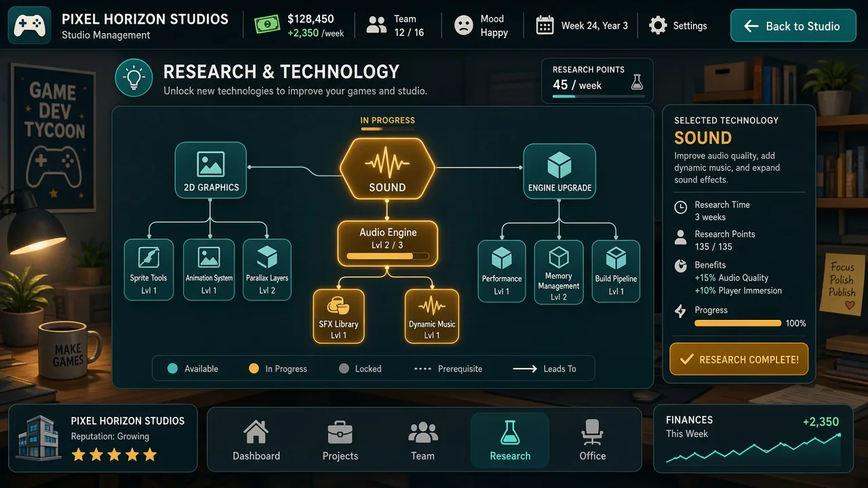Viewport: 868px width, 488px height.
Task: Select the Research tab
Action: pyautogui.click(x=510, y=440)
